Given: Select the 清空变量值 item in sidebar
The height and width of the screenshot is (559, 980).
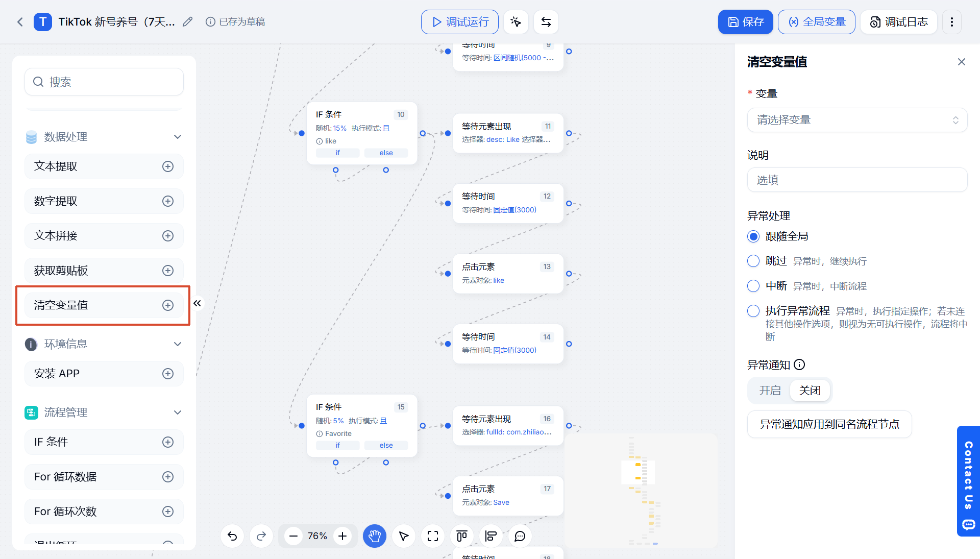Looking at the screenshot, I should pos(104,305).
